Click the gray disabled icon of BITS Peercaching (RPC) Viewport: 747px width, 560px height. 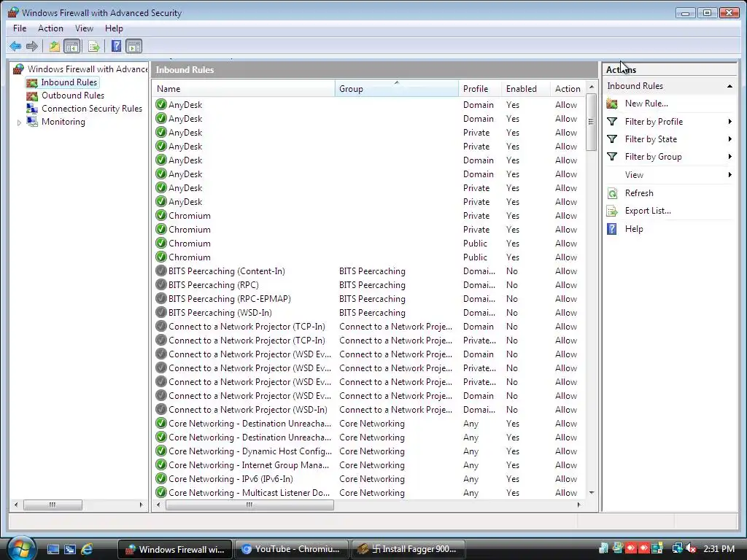(161, 285)
